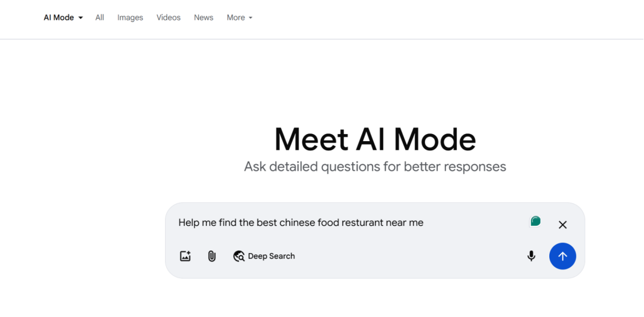Click the "Ask detailed questions" subtitle text

[x=375, y=167]
